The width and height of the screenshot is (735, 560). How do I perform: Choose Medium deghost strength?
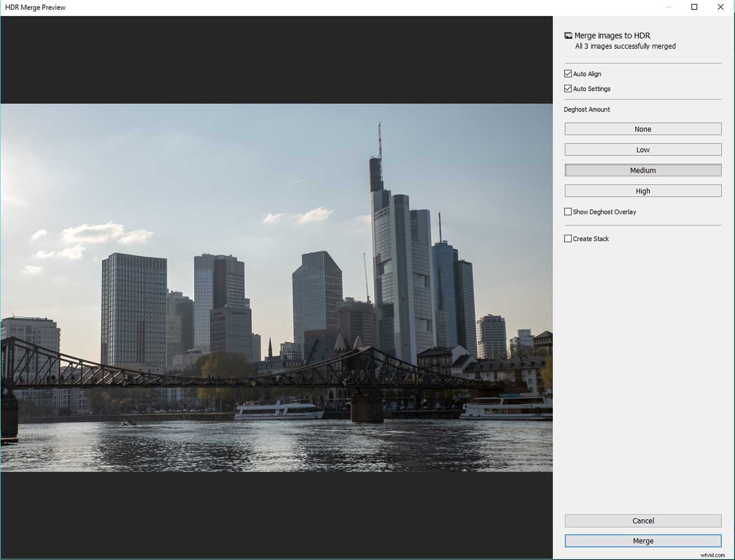tap(642, 170)
